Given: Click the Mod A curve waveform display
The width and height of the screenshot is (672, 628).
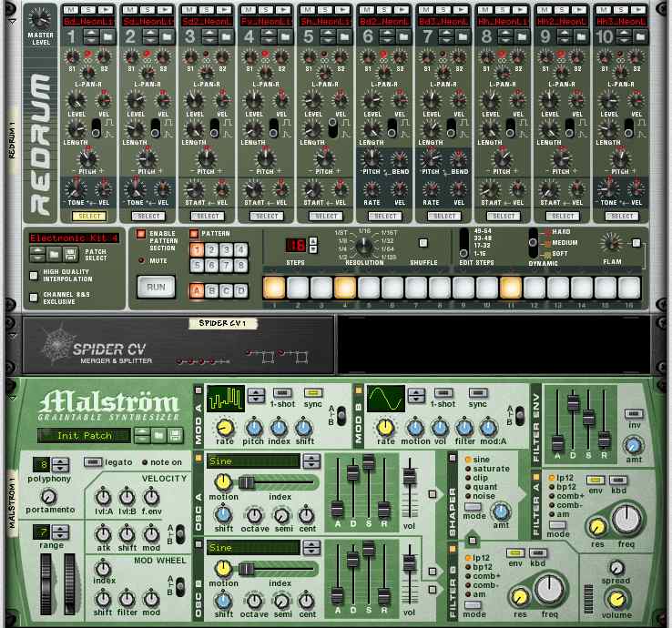Looking at the screenshot, I should [226, 399].
